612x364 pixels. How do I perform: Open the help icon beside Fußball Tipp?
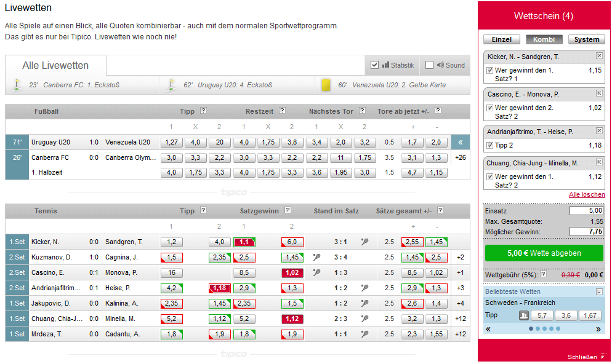click(203, 111)
